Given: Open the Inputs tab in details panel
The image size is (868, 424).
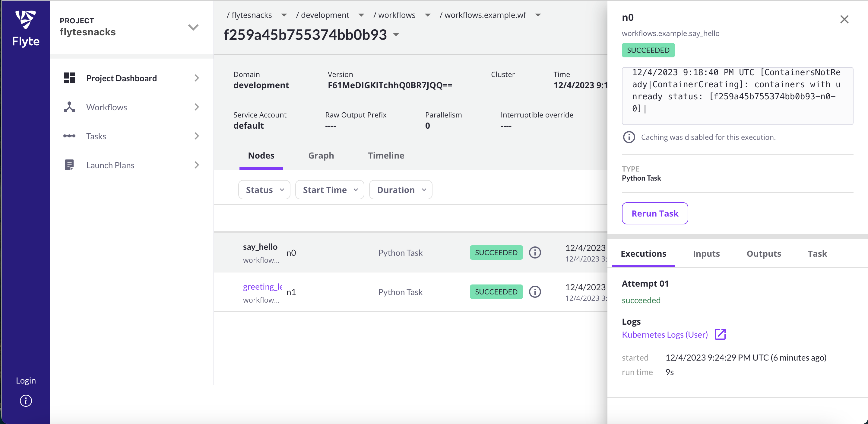Looking at the screenshot, I should pyautogui.click(x=706, y=254).
